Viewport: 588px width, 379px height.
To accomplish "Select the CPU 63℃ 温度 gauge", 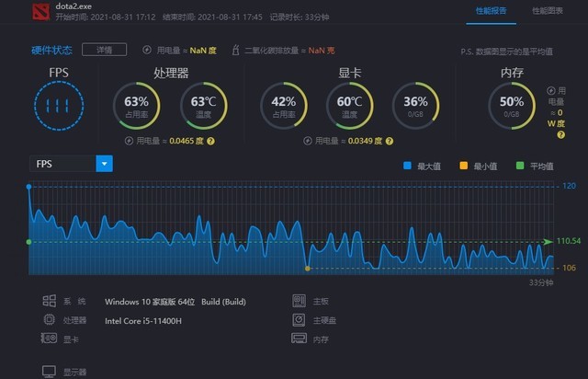I will click(x=203, y=106).
